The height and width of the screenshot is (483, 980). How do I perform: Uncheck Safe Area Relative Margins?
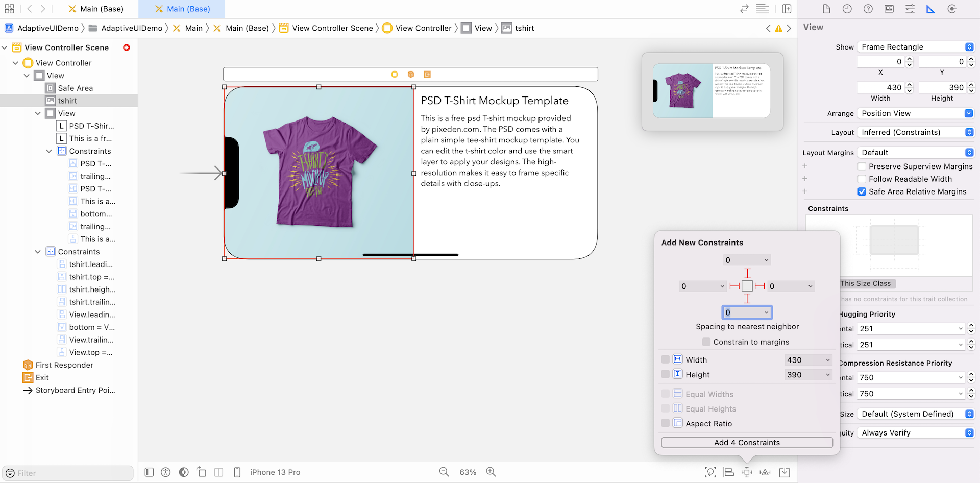coord(862,192)
